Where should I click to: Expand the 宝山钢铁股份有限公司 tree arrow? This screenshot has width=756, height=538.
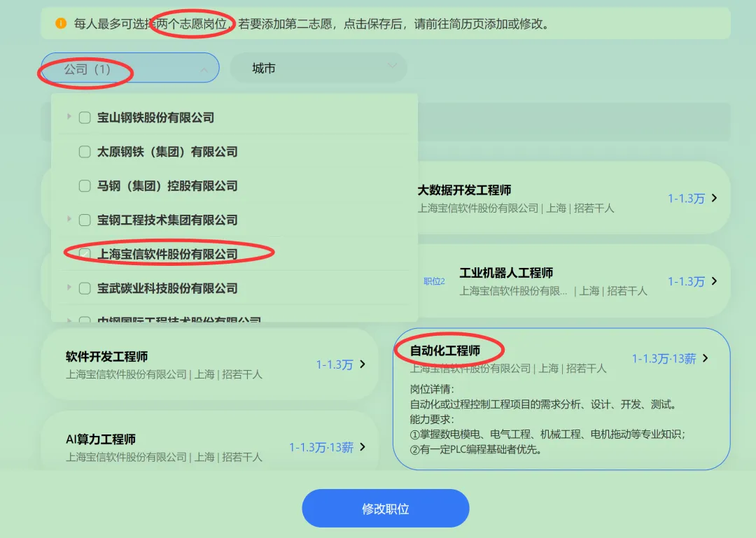coord(69,117)
